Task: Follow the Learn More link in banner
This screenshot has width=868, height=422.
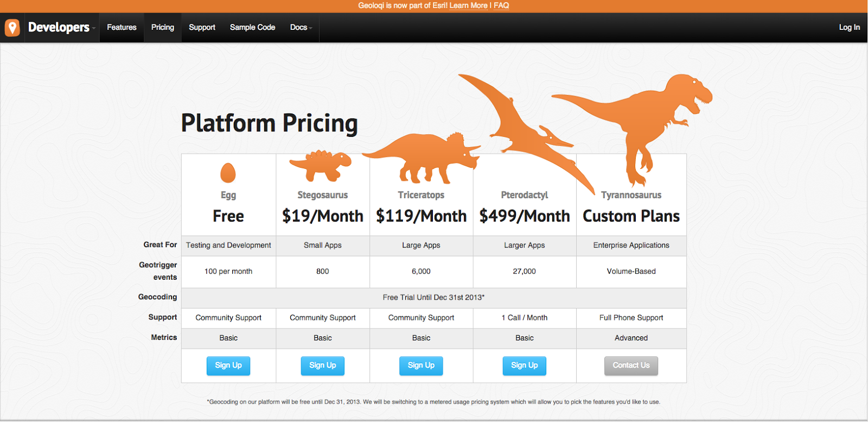Action: pyautogui.click(x=468, y=5)
